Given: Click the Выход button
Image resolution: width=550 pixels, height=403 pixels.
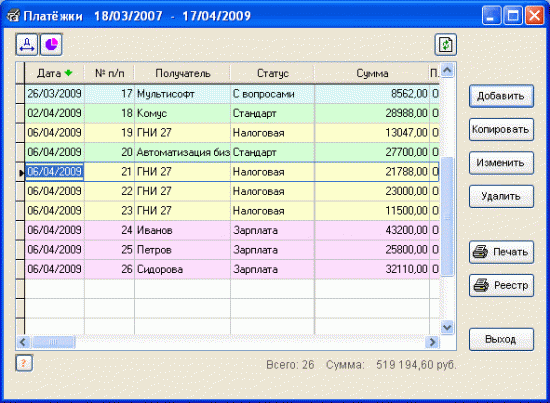Looking at the screenshot, I should [501, 339].
